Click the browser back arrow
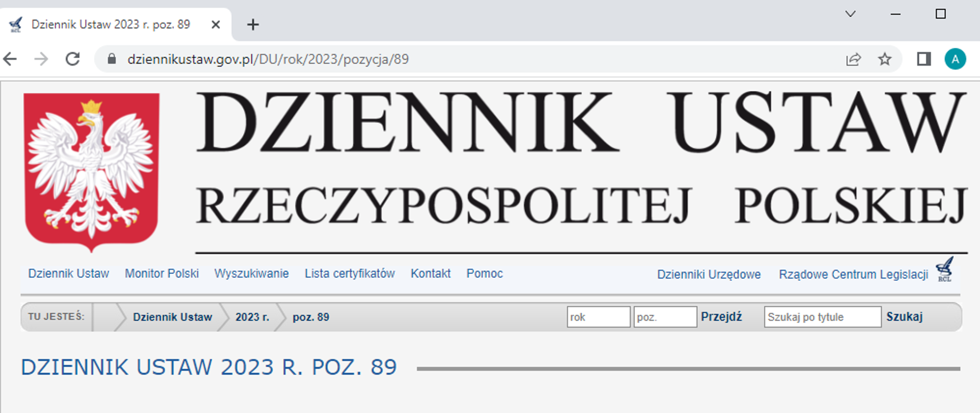Image resolution: width=980 pixels, height=413 pixels. click(x=10, y=59)
